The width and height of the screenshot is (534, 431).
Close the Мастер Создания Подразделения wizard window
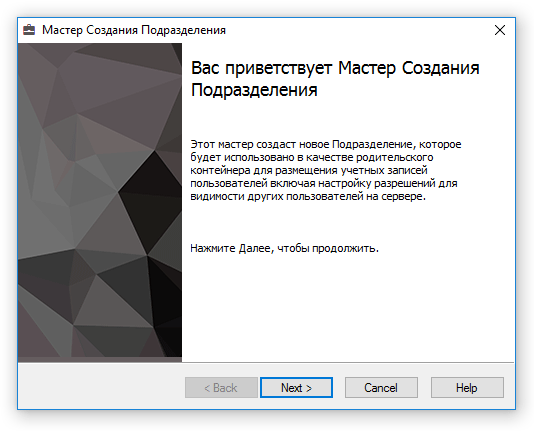pyautogui.click(x=500, y=30)
